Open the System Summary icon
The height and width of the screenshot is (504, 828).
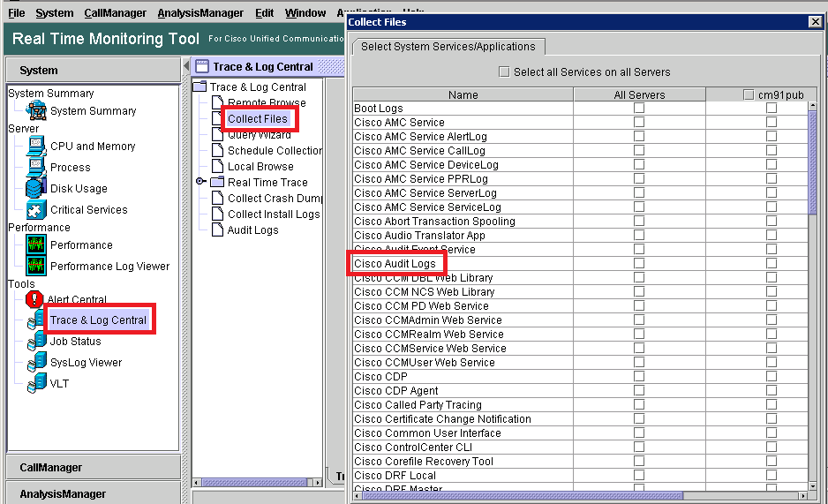click(x=36, y=110)
